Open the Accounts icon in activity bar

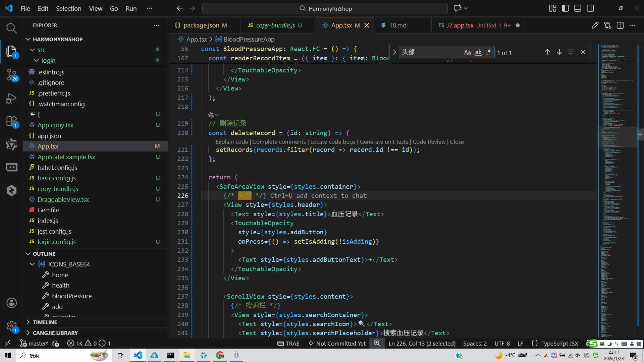coord(11,303)
